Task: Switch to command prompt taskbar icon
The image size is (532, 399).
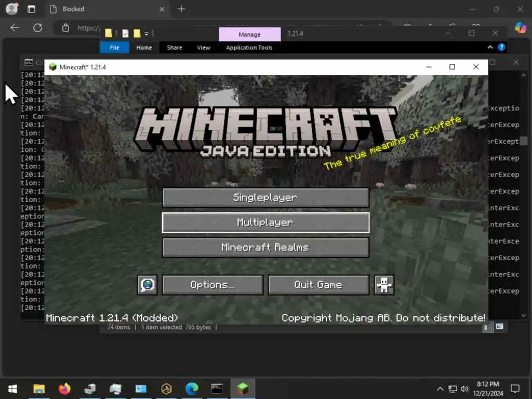Action: pyautogui.click(x=217, y=389)
